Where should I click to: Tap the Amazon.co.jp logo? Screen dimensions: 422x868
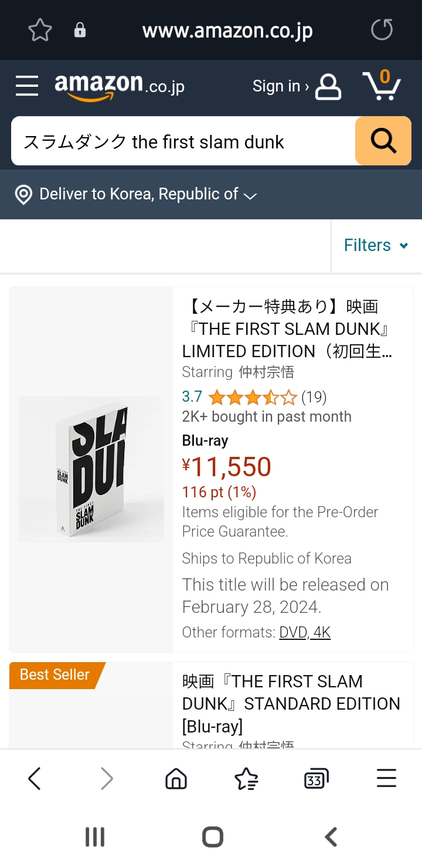(x=120, y=86)
